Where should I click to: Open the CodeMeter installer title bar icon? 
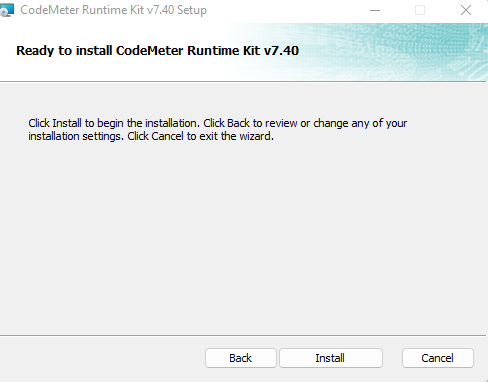[7, 10]
